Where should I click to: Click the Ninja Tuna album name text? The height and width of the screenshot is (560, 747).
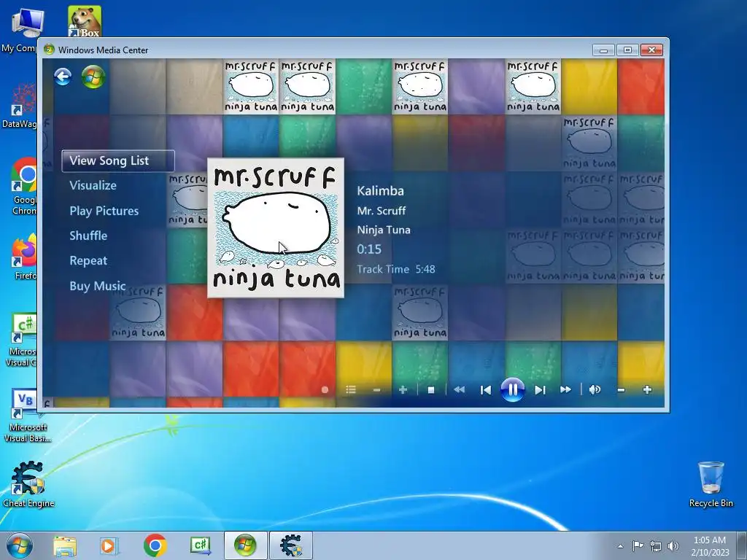click(384, 230)
